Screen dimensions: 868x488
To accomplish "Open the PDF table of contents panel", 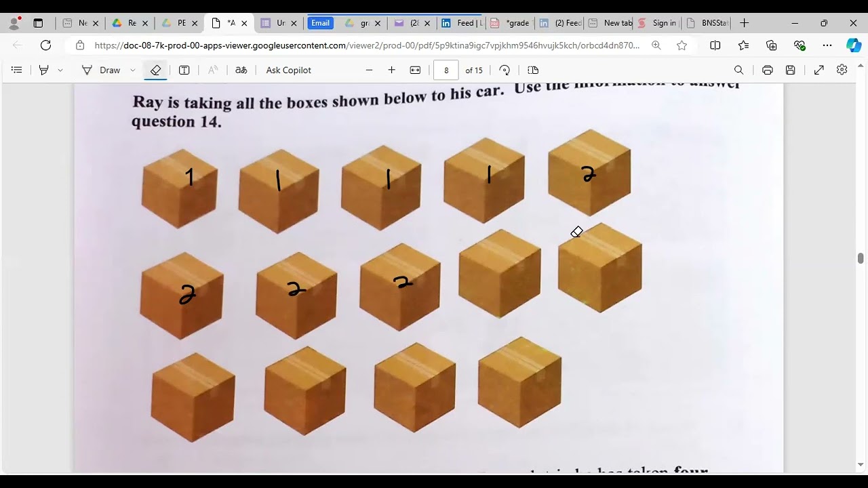I will 17,70.
